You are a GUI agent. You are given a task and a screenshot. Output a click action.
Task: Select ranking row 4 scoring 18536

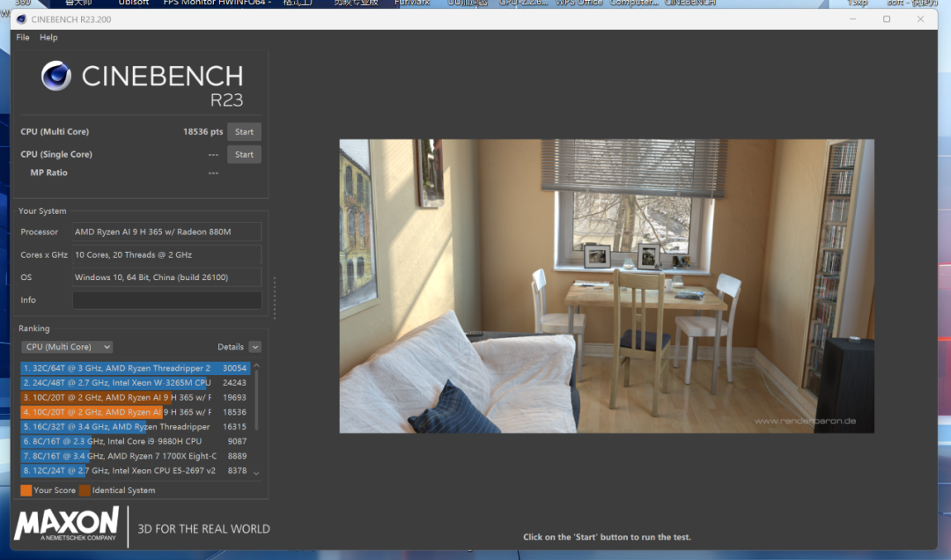pos(136,412)
